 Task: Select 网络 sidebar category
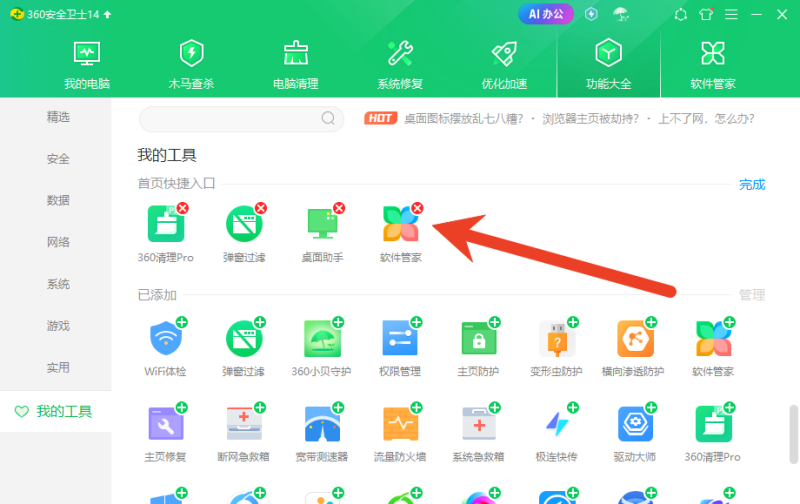click(58, 242)
